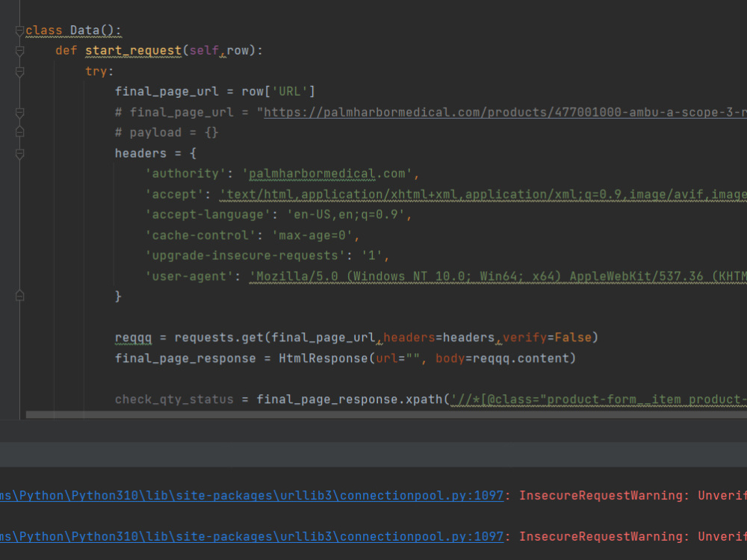Click the 'cache-control' header key
The width and height of the screenshot is (747, 560).
(x=200, y=235)
